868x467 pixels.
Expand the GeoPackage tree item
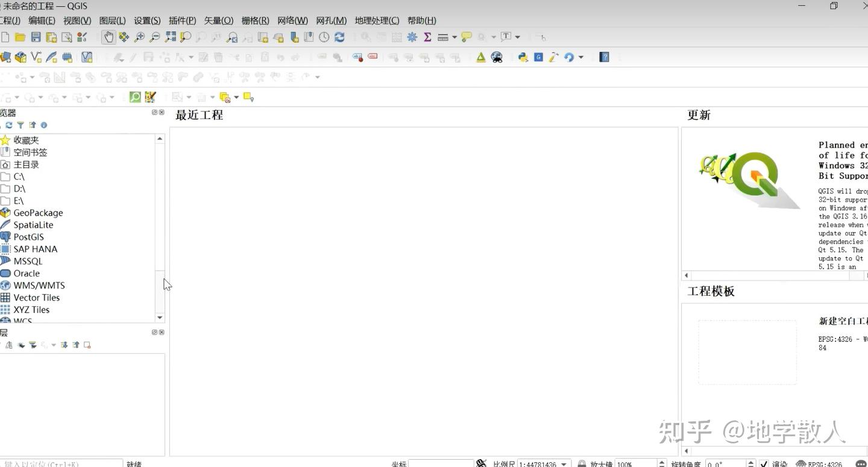pos(38,213)
